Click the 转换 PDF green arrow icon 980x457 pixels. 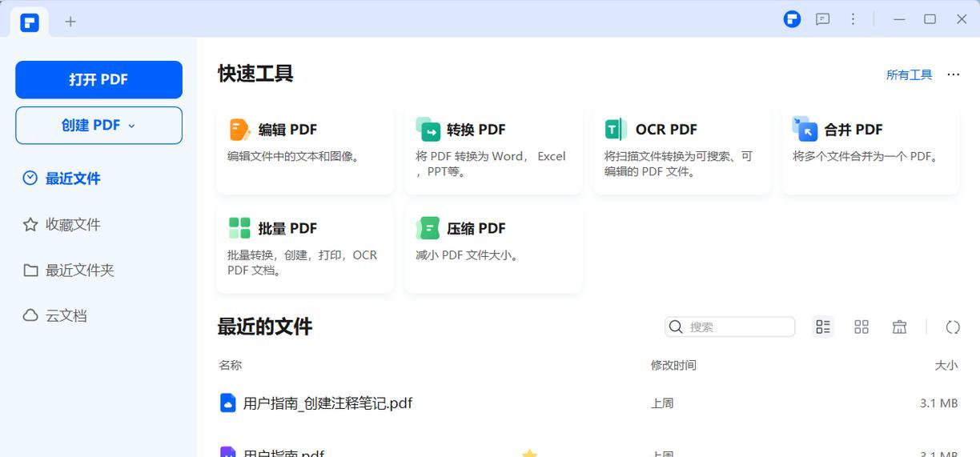coord(428,129)
